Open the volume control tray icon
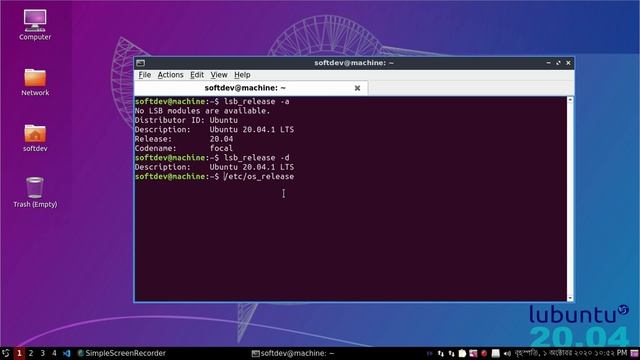 pyautogui.click(x=507, y=353)
